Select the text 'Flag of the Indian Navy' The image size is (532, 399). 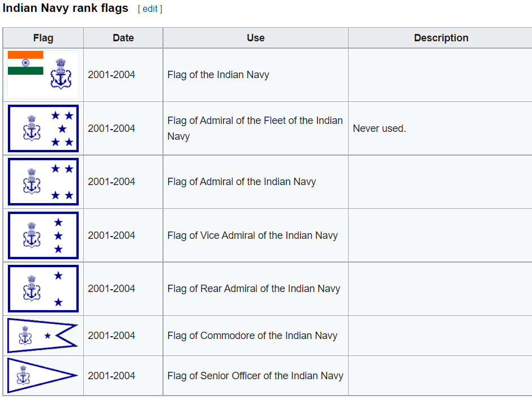pos(218,75)
